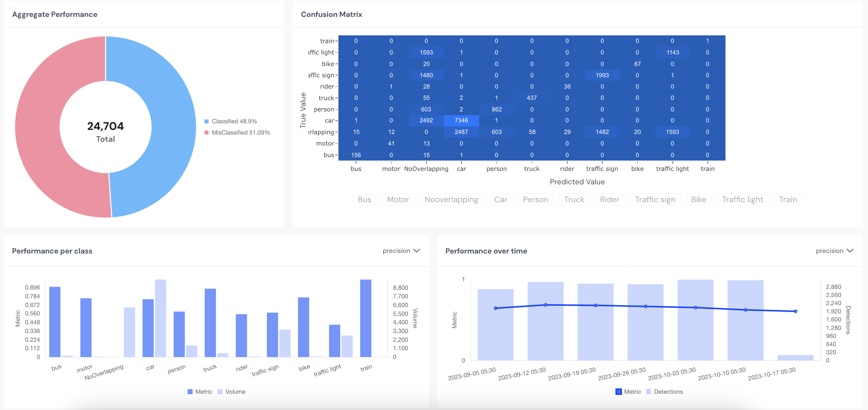Image resolution: width=868 pixels, height=410 pixels.
Task: Toggle the Classified legend swatch
Action: pyautogui.click(x=207, y=121)
